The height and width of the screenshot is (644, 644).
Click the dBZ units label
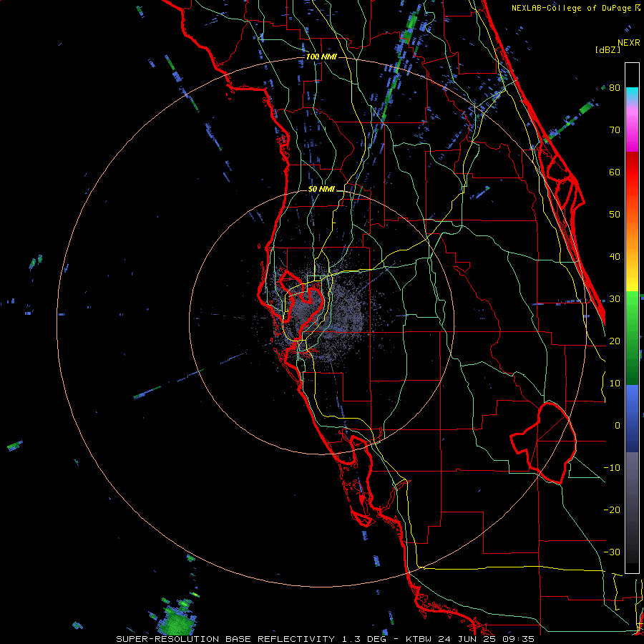coord(608,50)
